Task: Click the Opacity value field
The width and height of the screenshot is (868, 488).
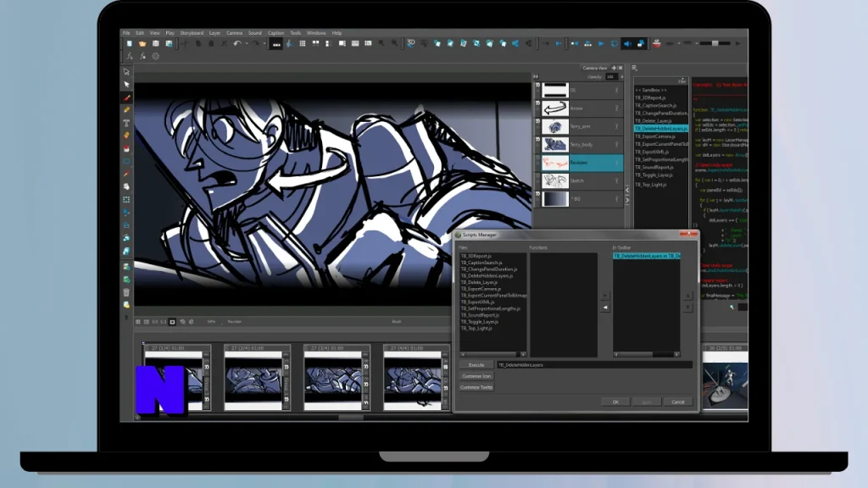Action: (611, 77)
